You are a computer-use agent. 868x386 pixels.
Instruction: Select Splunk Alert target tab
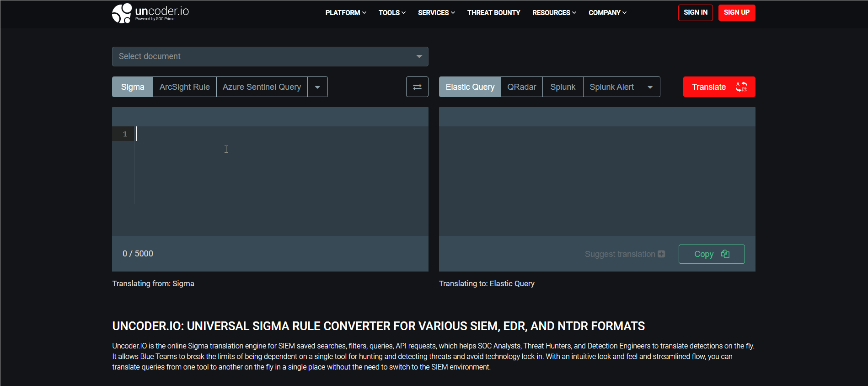point(612,87)
